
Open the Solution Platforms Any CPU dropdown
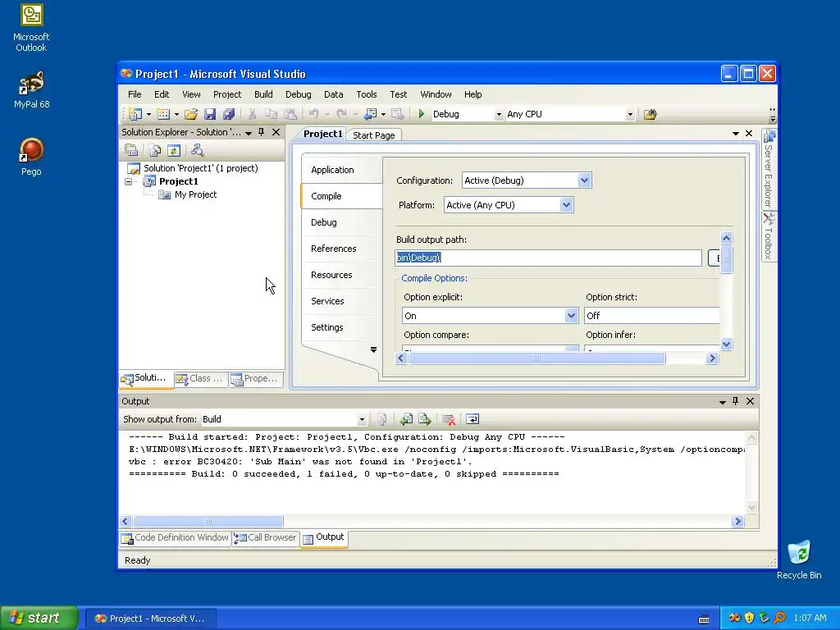pos(630,114)
